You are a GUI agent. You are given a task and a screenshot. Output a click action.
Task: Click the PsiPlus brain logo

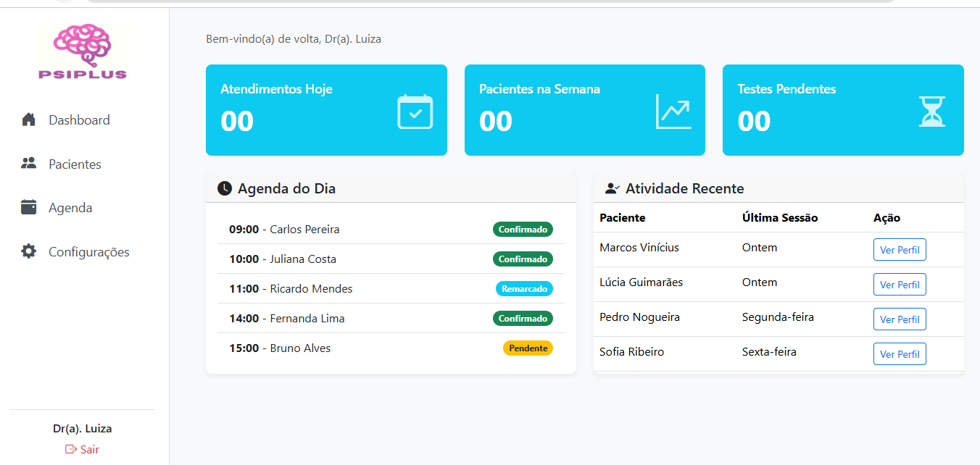coord(83,51)
